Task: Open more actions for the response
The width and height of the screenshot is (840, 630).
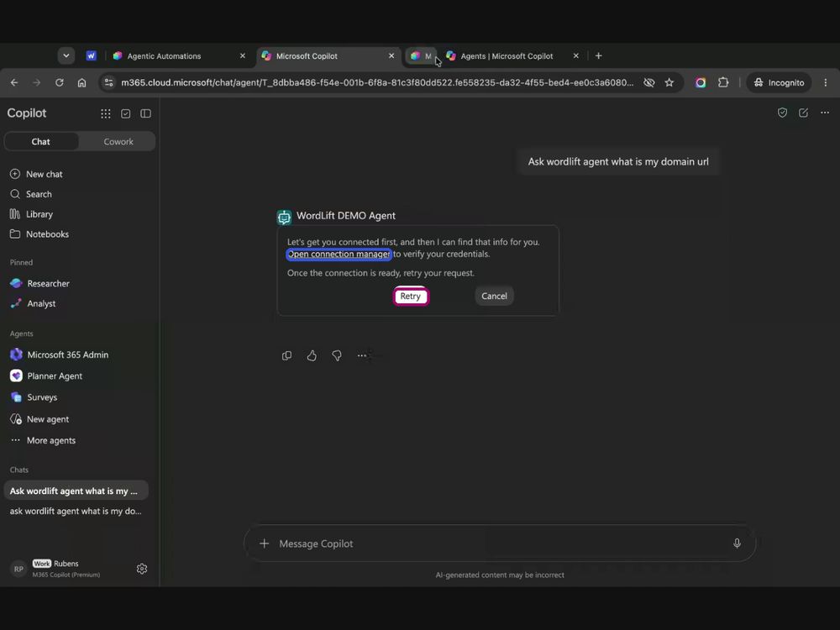Action: (361, 355)
